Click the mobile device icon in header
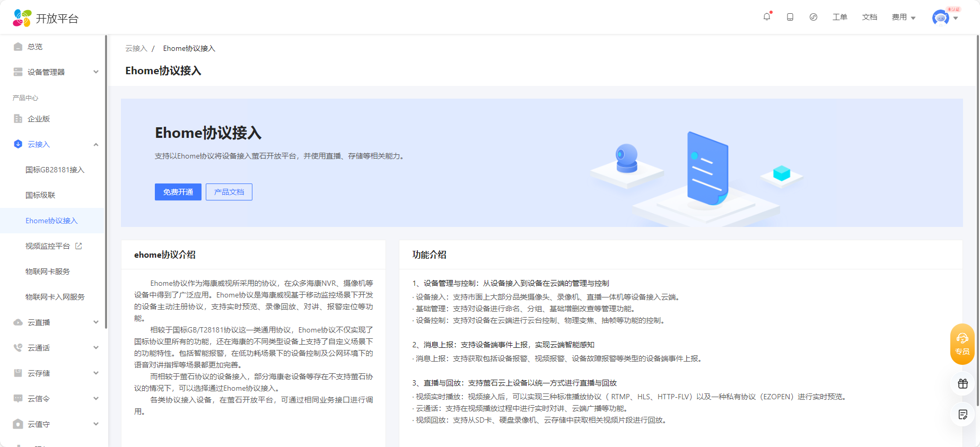This screenshot has height=447, width=980. tap(790, 17)
